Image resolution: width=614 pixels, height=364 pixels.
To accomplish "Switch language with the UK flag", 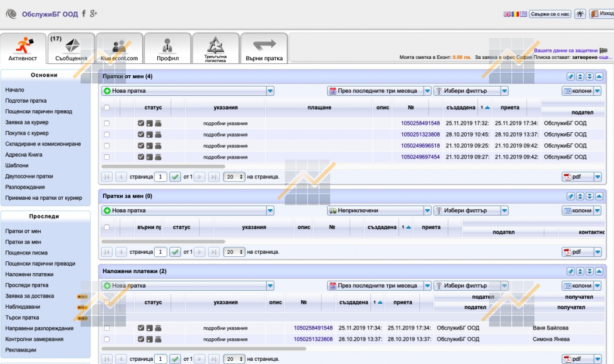I will pos(507,14).
